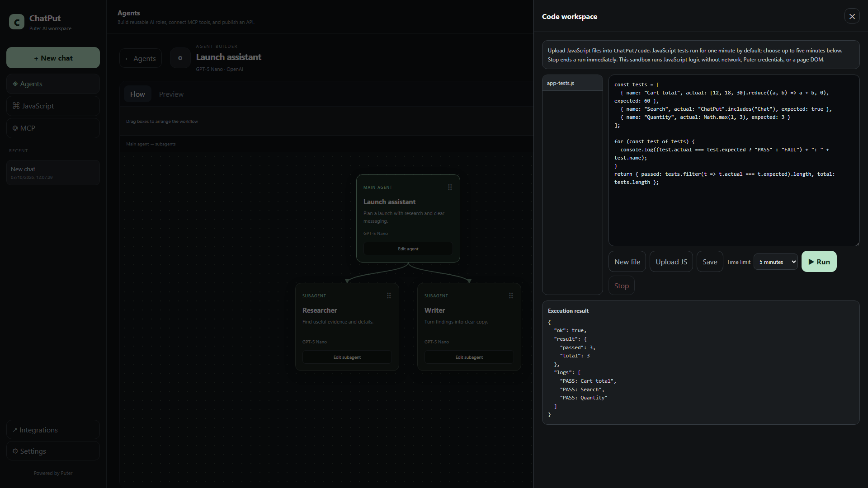Click the Execution result heading
The image size is (868, 488).
[568, 311]
